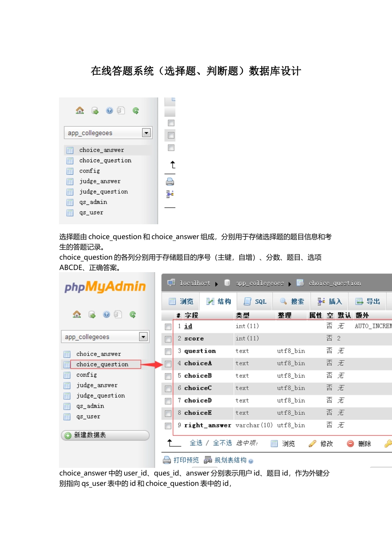This screenshot has height=555, width=392.
Task: Click the green reload icon in the upper navigation panel
Action: click(x=136, y=111)
